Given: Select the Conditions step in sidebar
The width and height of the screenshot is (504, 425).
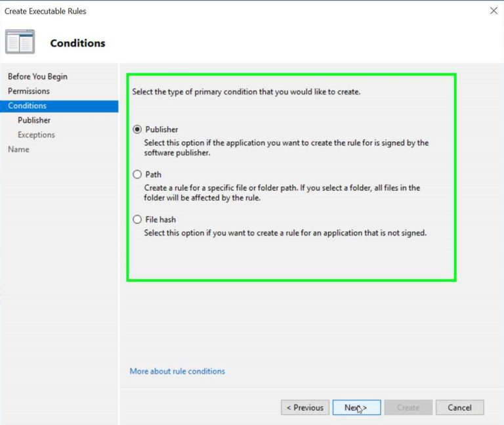Looking at the screenshot, I should [28, 106].
